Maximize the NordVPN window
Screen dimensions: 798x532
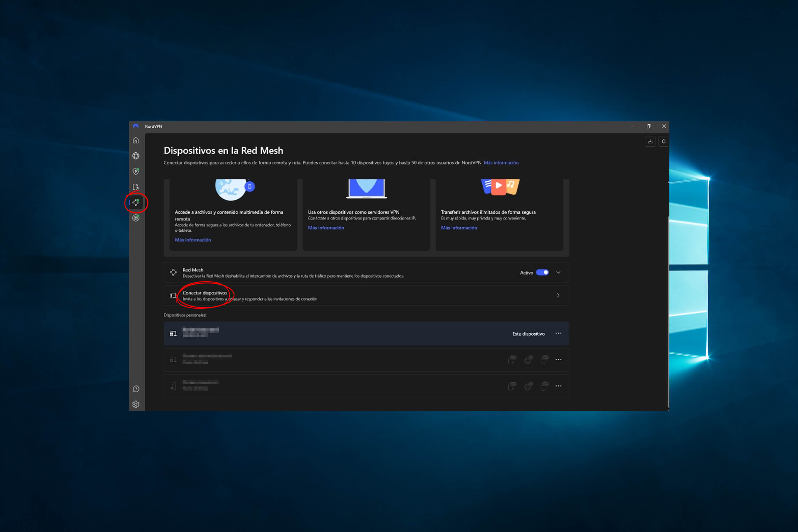coord(648,126)
